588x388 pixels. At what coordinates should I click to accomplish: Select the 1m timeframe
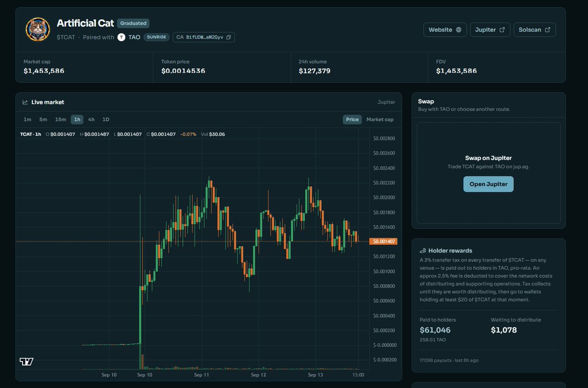click(27, 120)
